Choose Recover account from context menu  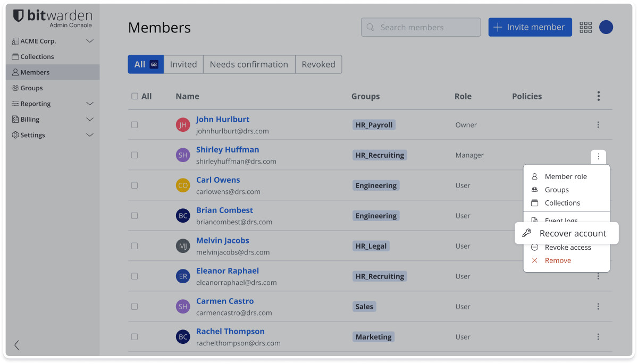pos(567,233)
